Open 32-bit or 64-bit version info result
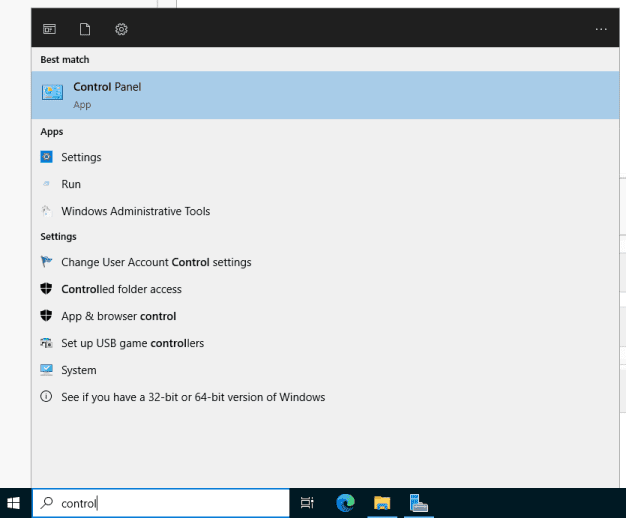 [325, 397]
